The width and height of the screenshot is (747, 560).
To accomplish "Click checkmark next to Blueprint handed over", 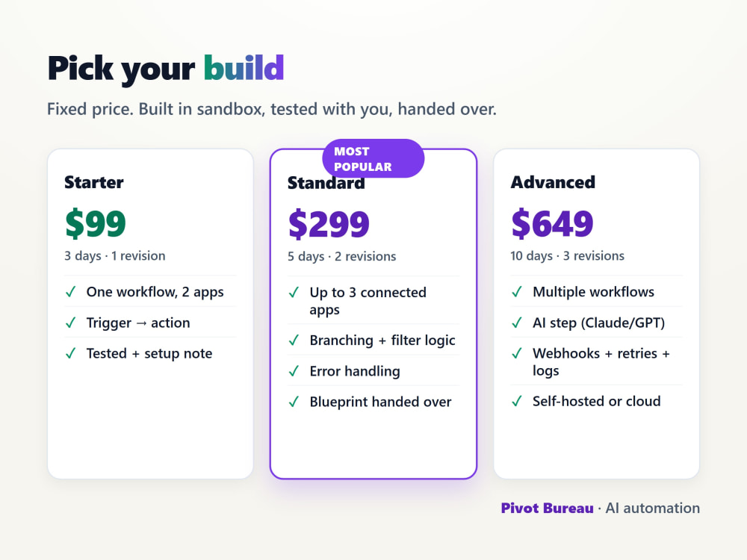I will 294,402.
